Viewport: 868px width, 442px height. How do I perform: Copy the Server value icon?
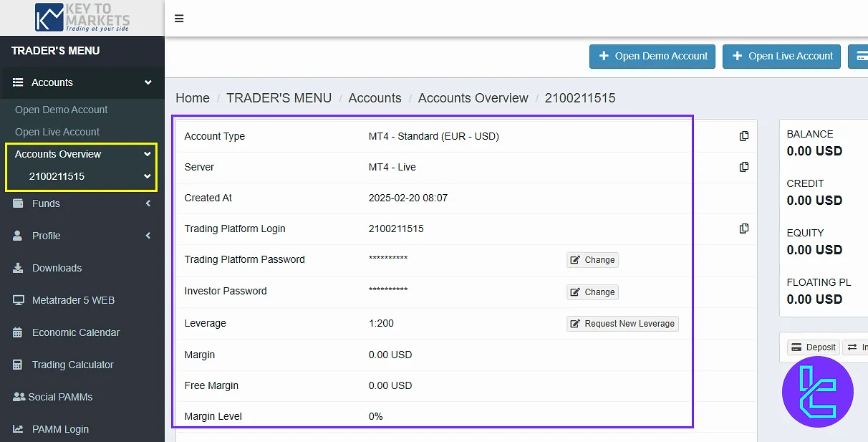coord(744,167)
